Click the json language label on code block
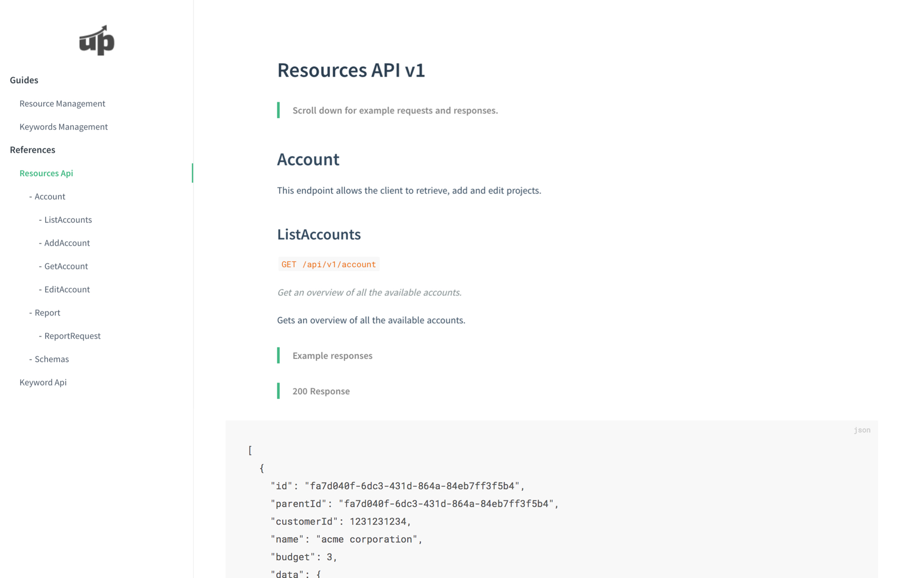The height and width of the screenshot is (578, 924). point(863,430)
